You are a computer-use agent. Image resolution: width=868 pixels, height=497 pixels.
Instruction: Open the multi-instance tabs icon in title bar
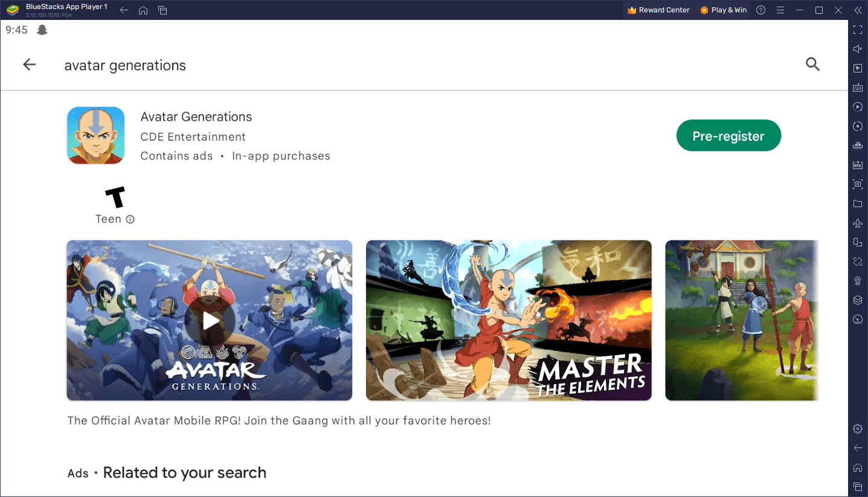coord(162,10)
